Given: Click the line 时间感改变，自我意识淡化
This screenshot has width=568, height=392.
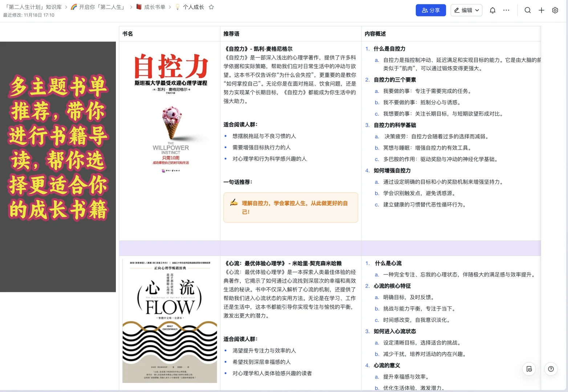Looking at the screenshot, I should pyautogui.click(x=418, y=320).
